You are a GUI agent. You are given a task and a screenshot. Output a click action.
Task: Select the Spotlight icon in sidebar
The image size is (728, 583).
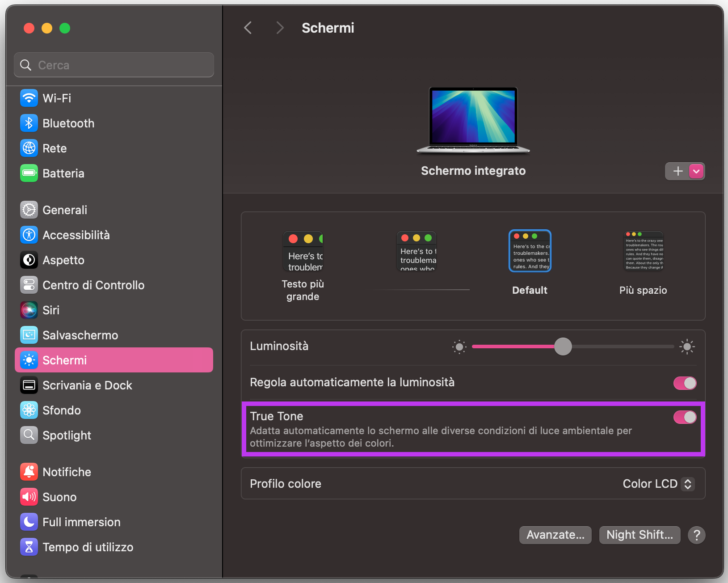coord(29,435)
